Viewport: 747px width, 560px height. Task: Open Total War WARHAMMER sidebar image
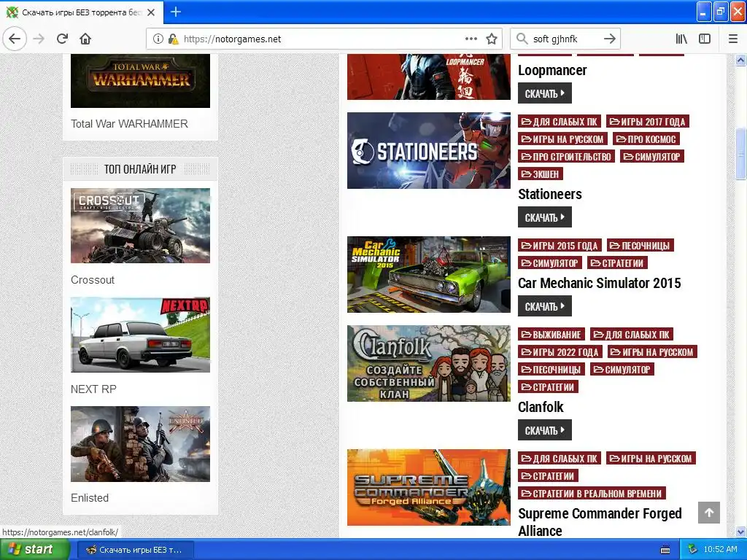(x=140, y=80)
